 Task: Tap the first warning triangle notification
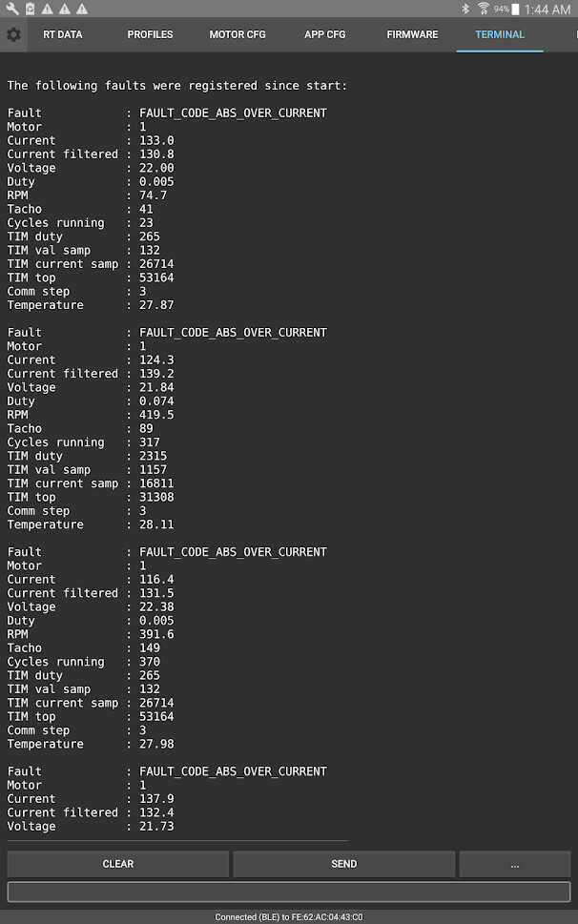47,9
